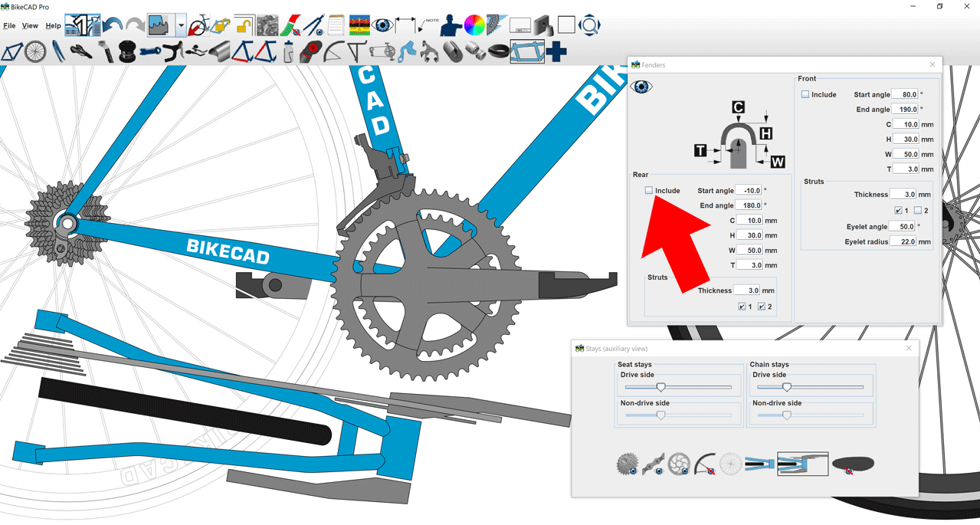Click Rear Start angle field
980x525 pixels.
(749, 190)
